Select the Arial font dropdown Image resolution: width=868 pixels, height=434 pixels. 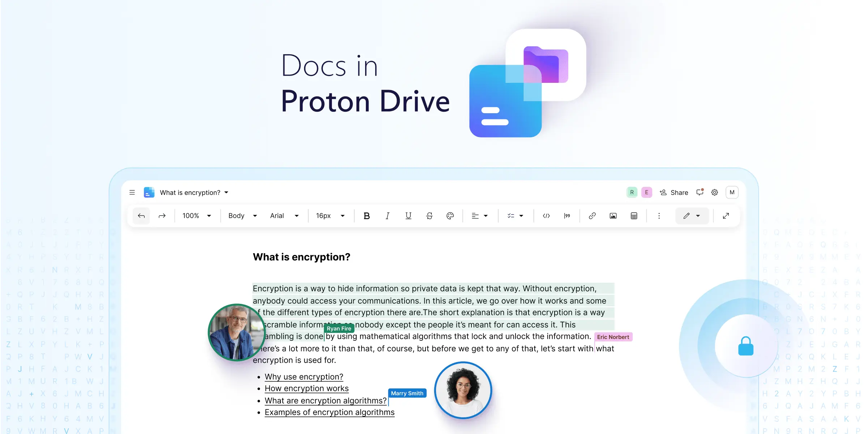tap(284, 215)
